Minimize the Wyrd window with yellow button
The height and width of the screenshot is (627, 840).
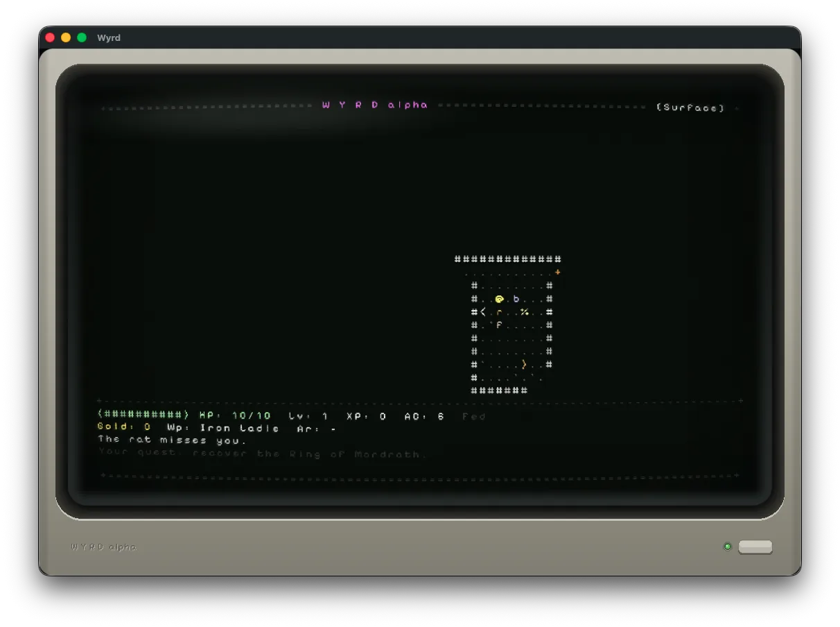[66, 37]
